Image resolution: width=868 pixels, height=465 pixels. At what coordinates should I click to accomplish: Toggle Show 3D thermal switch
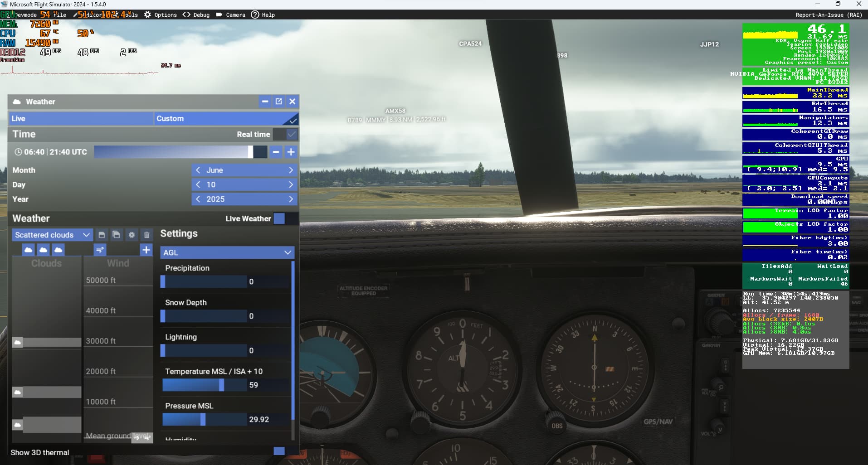[286, 451]
